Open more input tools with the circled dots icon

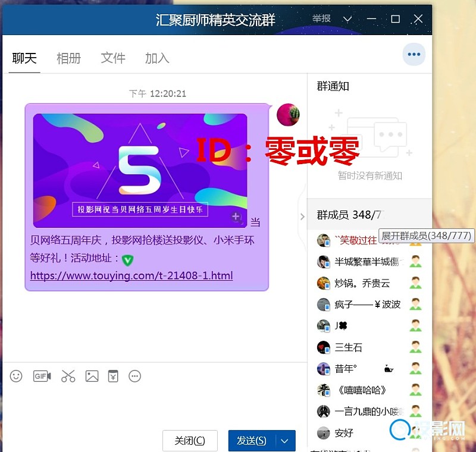coord(135,376)
